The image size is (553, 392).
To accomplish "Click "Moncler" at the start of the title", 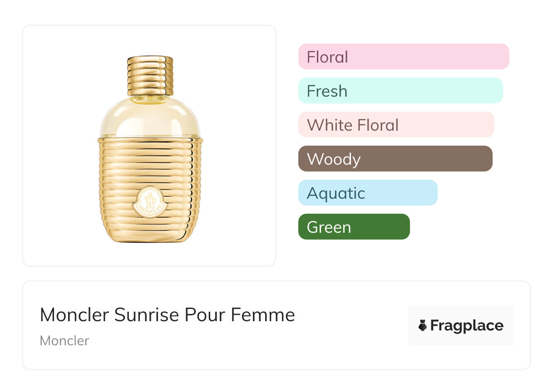I will click(74, 314).
